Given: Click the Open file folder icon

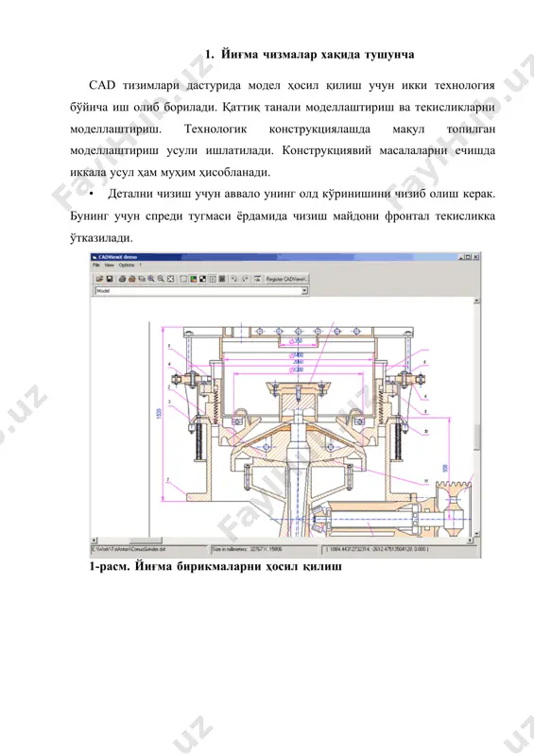Looking at the screenshot, I should [x=99, y=279].
